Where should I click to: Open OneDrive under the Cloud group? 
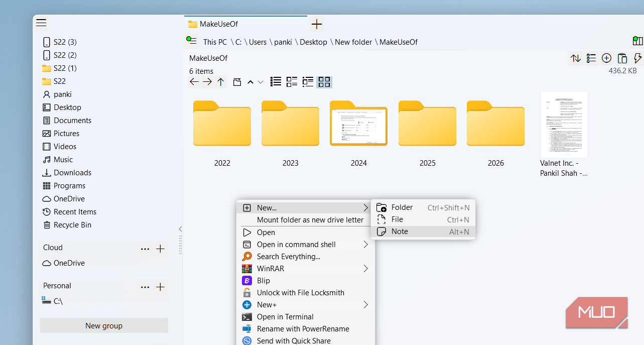point(64,263)
